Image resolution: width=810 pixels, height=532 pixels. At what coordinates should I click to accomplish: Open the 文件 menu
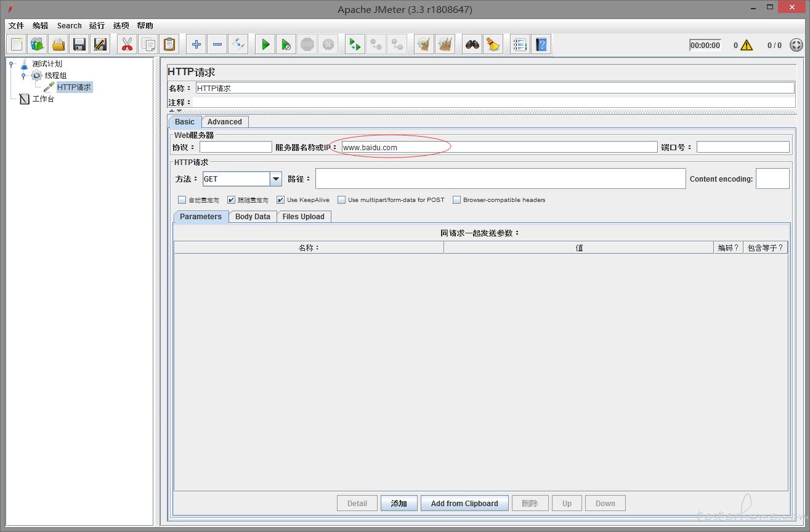(x=16, y=26)
